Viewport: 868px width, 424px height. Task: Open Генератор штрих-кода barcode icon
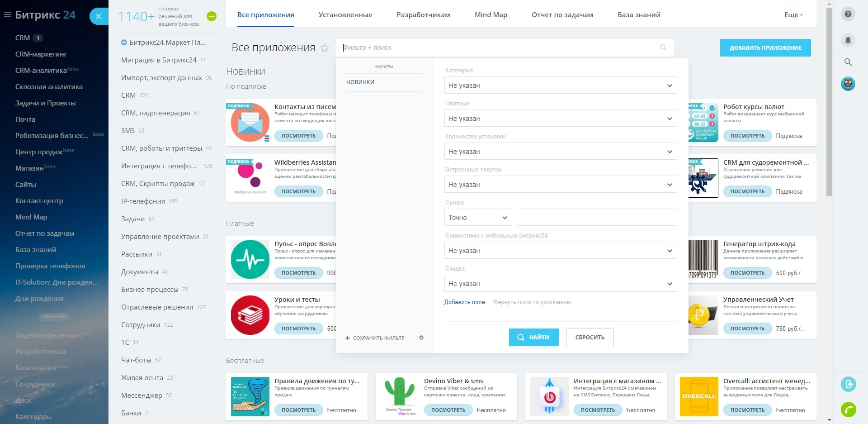[703, 259]
